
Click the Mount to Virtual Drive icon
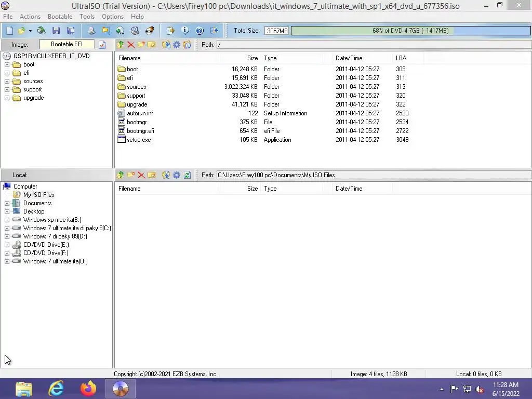click(x=135, y=31)
